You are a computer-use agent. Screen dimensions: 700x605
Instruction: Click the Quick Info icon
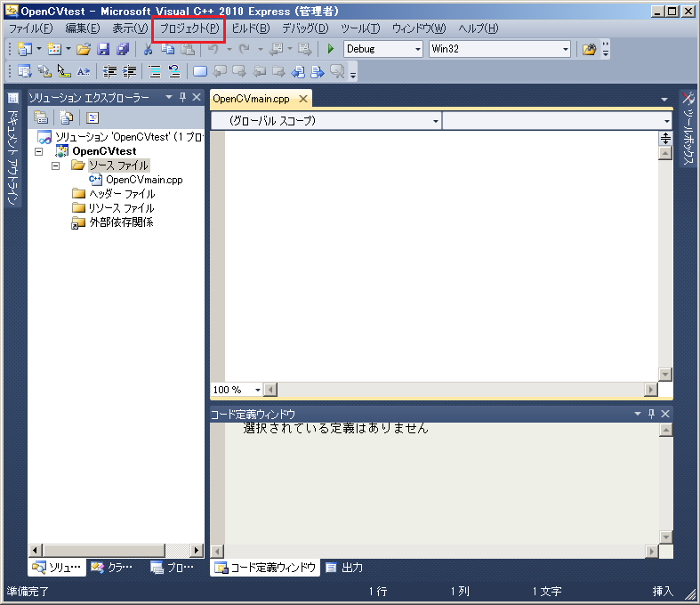64,71
